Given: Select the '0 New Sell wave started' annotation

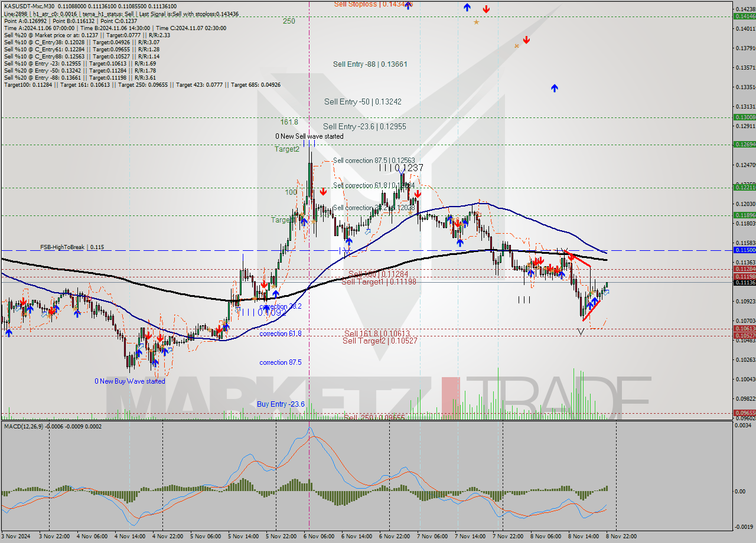Looking at the screenshot, I should (x=309, y=136).
